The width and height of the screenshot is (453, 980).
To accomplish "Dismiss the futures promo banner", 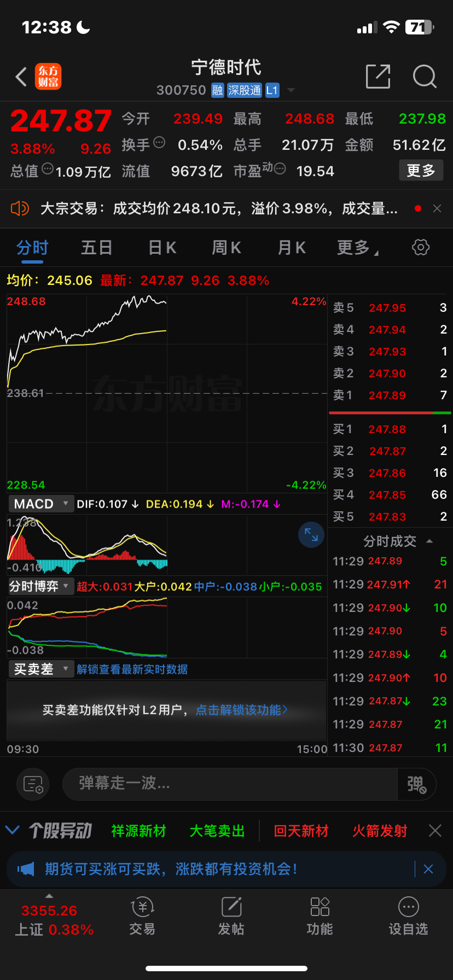I will [x=428, y=869].
